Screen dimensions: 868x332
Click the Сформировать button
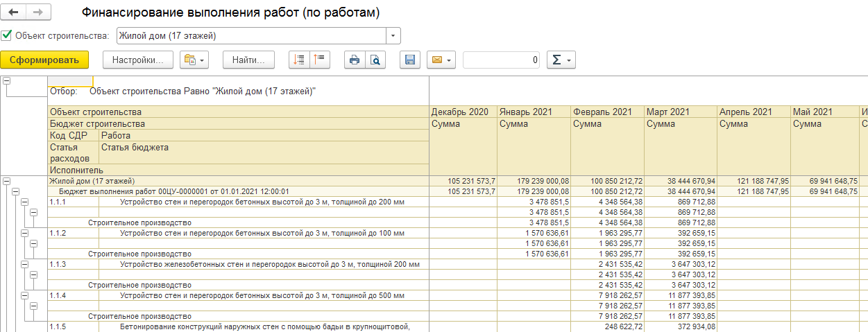click(x=44, y=60)
